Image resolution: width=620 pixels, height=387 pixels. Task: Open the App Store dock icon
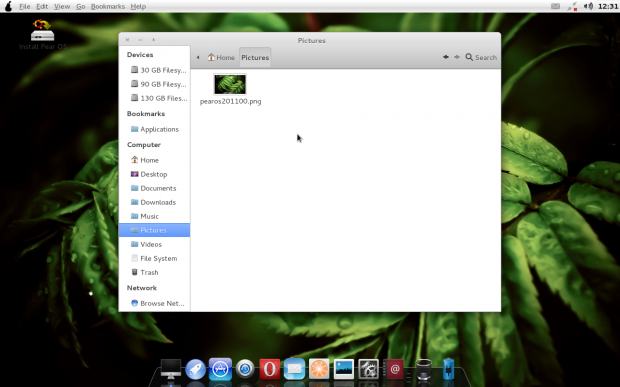pyautogui.click(x=220, y=369)
